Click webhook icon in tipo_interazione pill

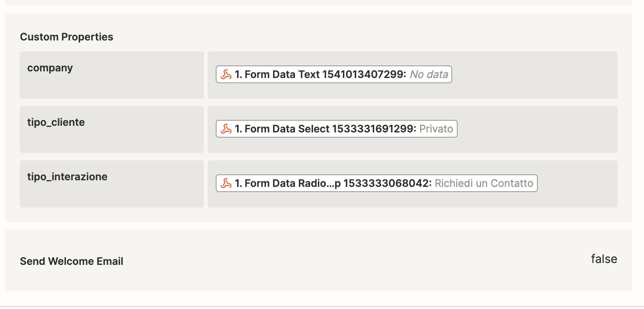[x=226, y=183]
